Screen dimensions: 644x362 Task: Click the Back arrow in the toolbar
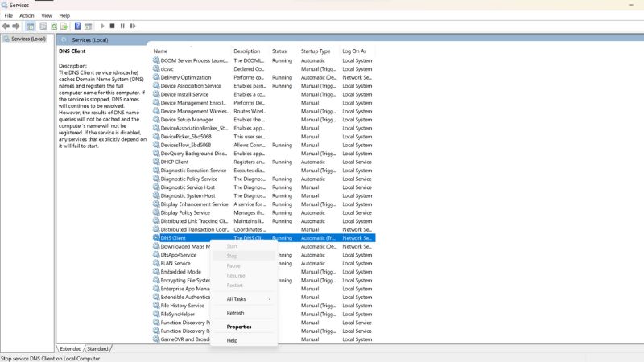[x=6, y=26]
